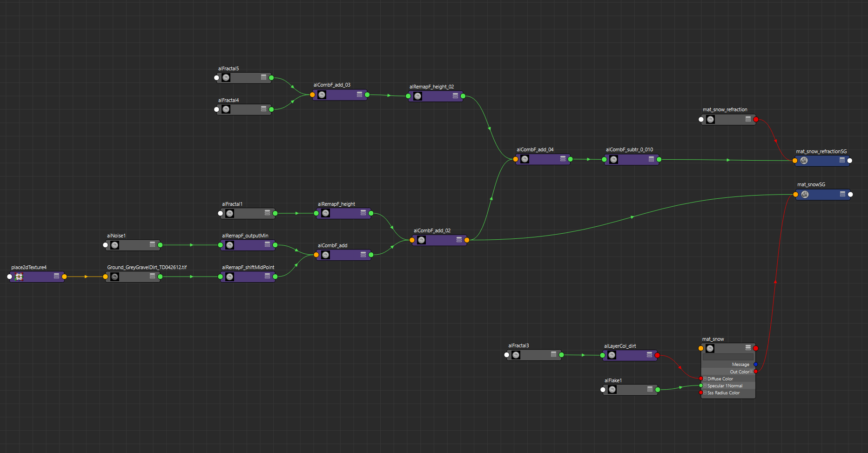
Task: Click the Message output port on mat_snow
Action: 755,365
